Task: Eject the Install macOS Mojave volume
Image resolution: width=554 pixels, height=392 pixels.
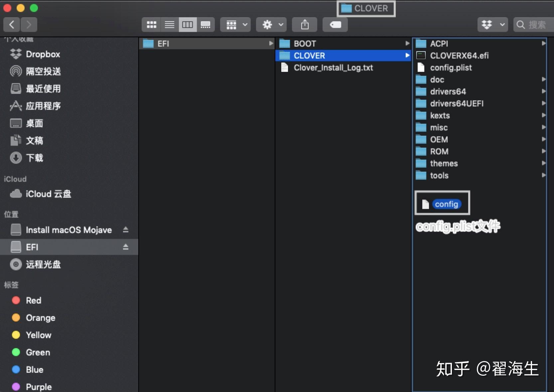Action: [125, 230]
